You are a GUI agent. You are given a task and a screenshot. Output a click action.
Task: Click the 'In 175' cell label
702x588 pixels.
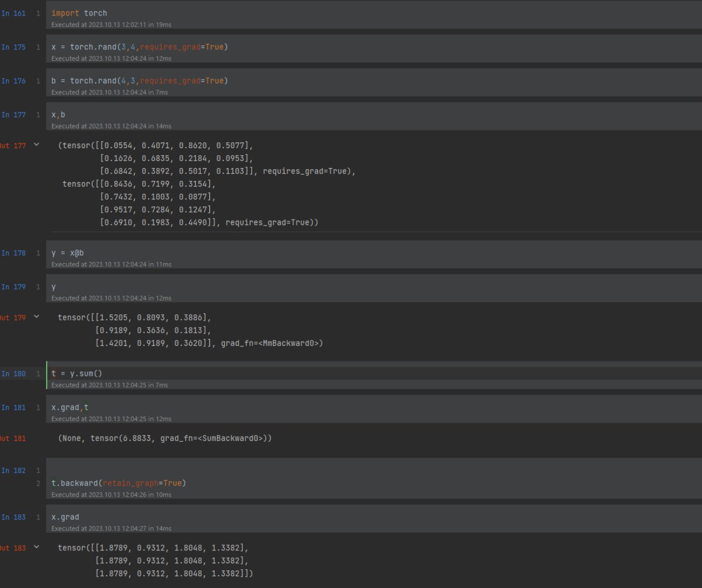click(x=13, y=47)
